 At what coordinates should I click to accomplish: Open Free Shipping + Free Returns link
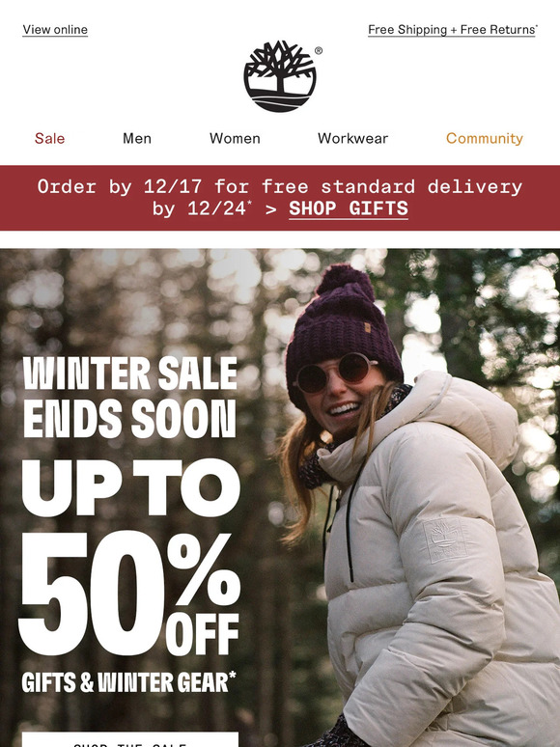tap(452, 30)
